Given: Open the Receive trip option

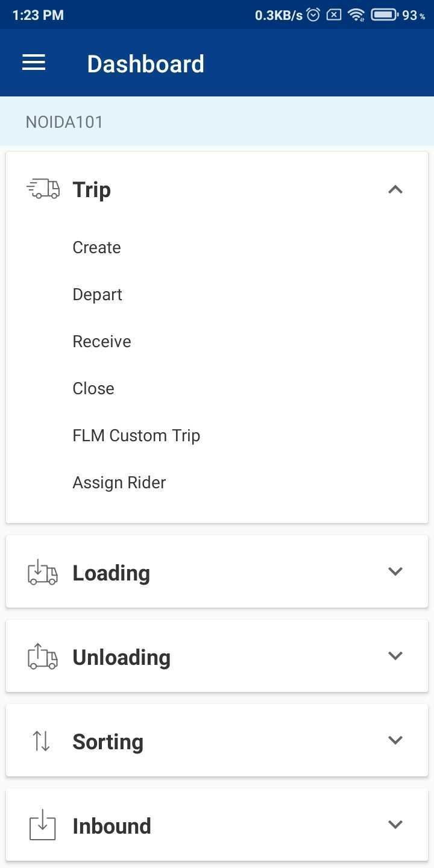Looking at the screenshot, I should tap(101, 342).
